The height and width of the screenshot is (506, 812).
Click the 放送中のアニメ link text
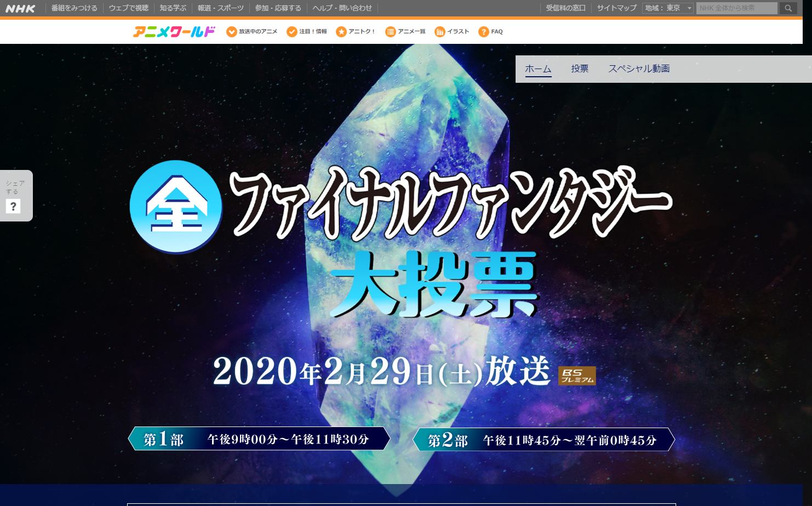[258, 32]
